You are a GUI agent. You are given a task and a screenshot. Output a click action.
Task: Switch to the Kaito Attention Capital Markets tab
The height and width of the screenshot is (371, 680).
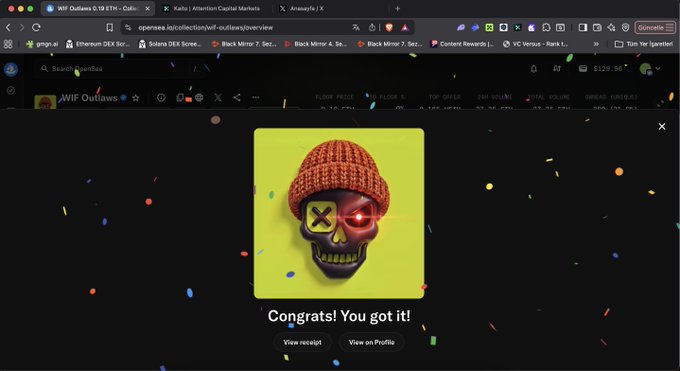216,8
